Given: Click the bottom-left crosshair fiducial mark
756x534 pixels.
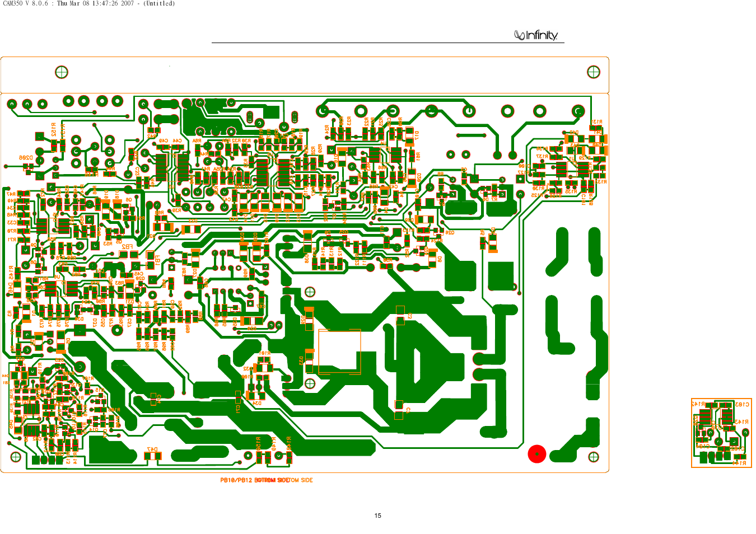Looking at the screenshot, I should [x=16, y=457].
